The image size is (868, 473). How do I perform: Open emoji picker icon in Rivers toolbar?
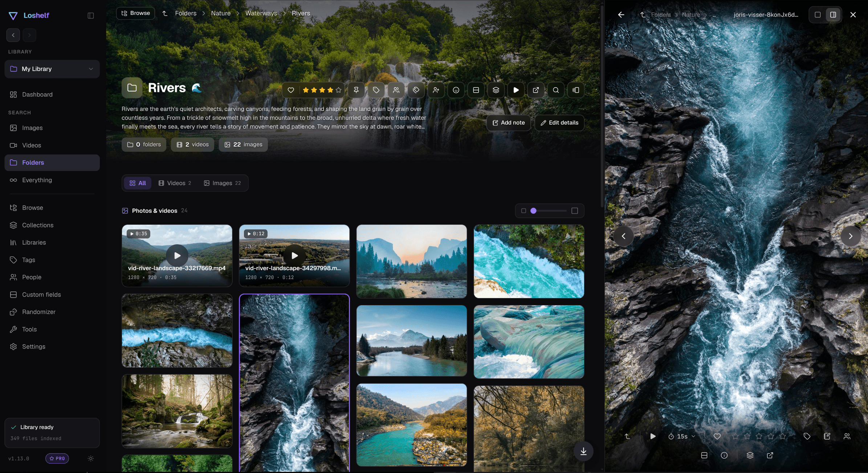point(456,90)
